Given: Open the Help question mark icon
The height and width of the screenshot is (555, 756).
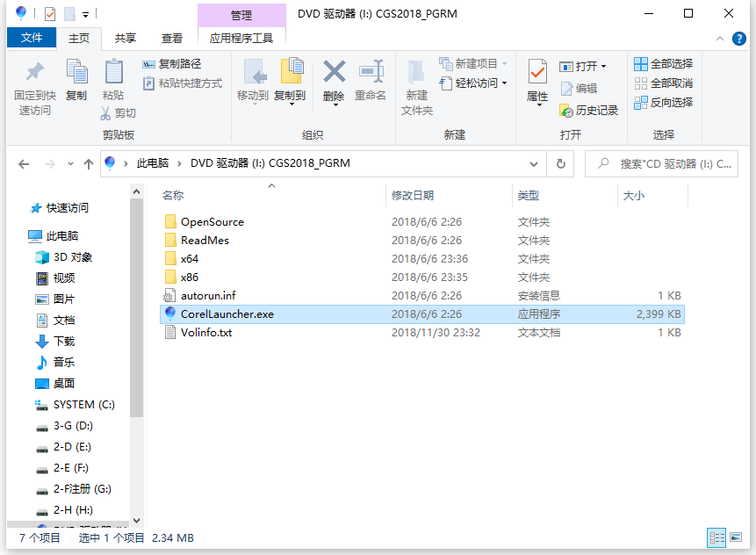Looking at the screenshot, I should point(738,39).
